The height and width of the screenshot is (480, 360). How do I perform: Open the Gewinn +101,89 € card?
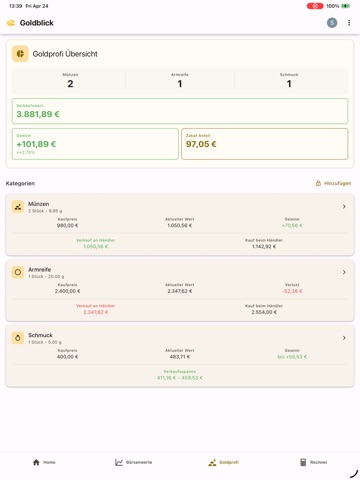click(x=95, y=144)
